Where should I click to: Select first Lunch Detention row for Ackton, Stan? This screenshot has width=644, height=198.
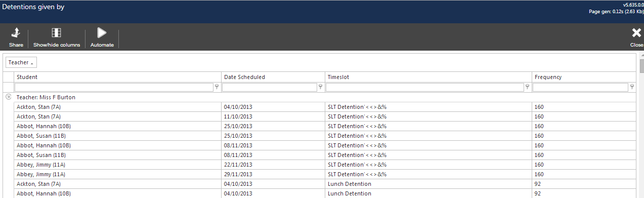[x=325, y=184]
